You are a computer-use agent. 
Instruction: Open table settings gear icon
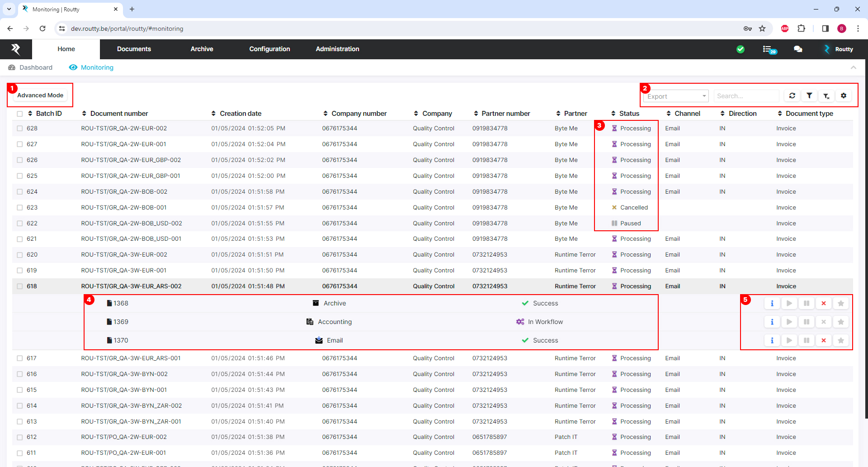844,96
